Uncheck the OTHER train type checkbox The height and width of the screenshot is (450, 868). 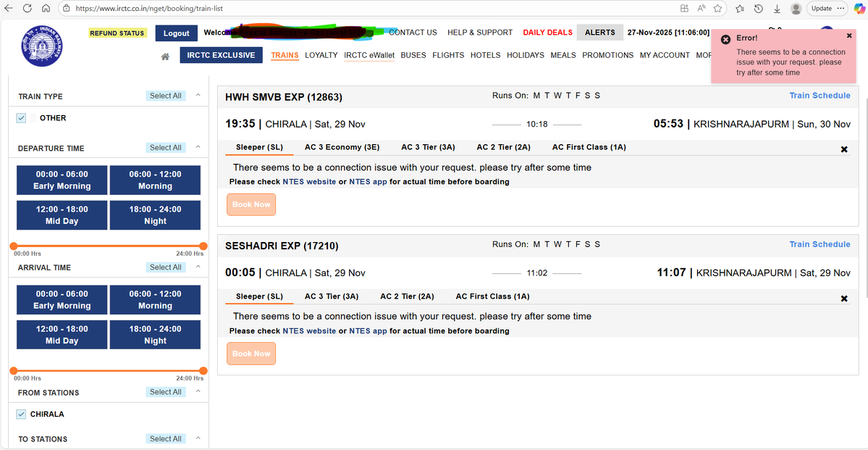coord(21,117)
